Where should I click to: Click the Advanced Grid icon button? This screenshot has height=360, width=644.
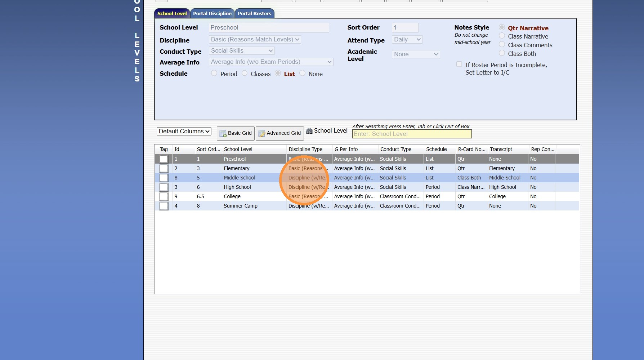click(x=279, y=133)
